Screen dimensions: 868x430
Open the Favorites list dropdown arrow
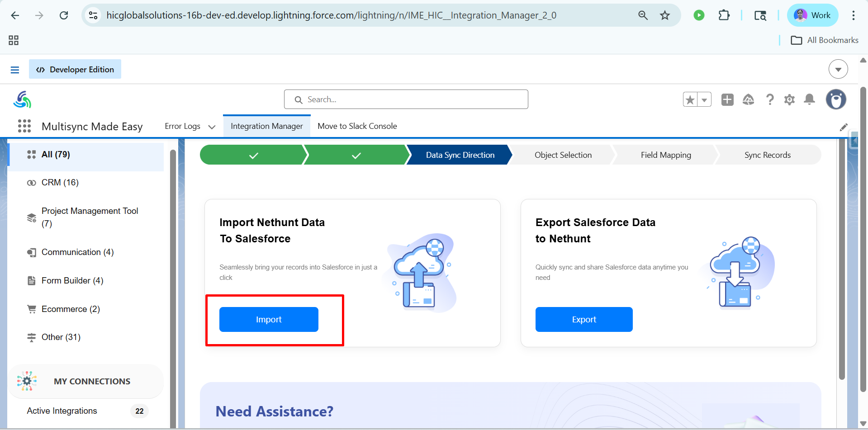click(704, 99)
